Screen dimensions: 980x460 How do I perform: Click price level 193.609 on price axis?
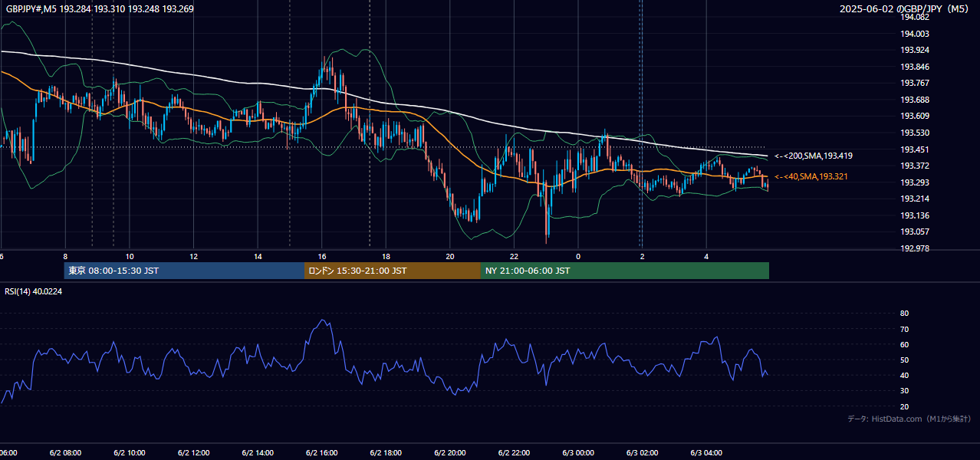click(915, 116)
